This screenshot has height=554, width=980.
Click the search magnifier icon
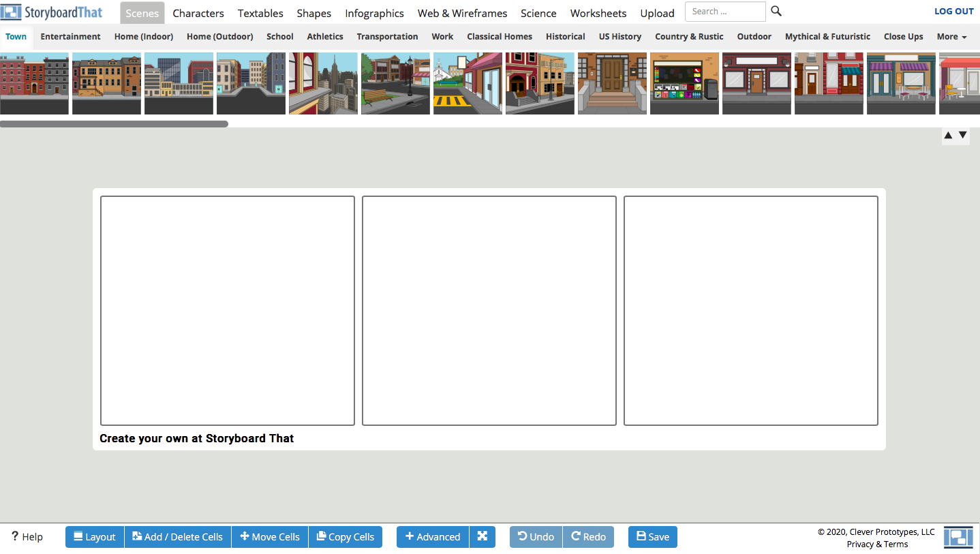(776, 11)
